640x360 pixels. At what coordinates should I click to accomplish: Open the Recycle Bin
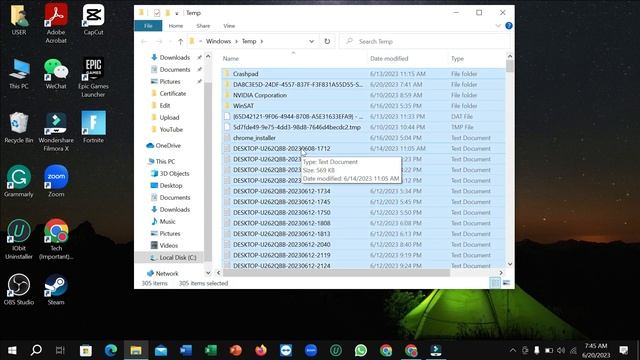pyautogui.click(x=19, y=128)
